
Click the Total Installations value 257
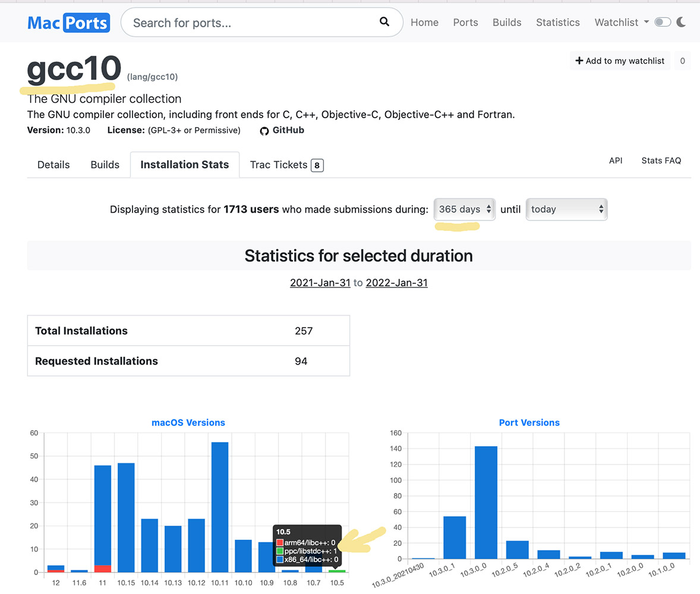click(304, 331)
